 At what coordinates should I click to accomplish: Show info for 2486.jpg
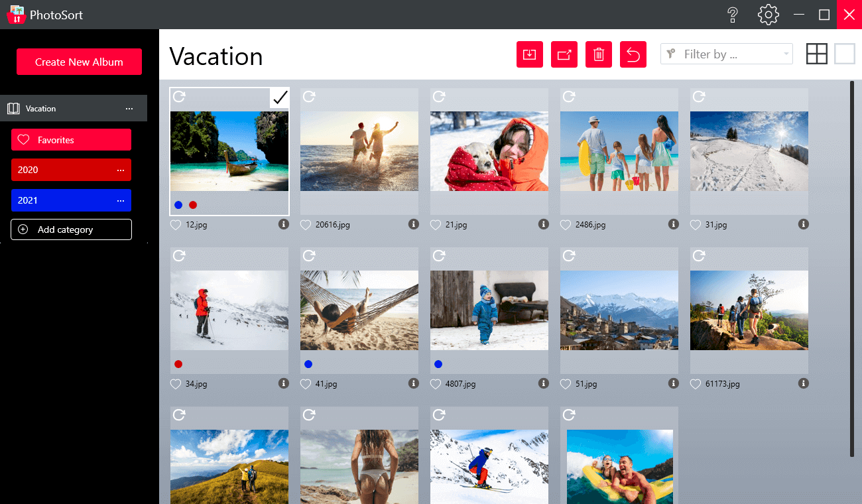[674, 225]
